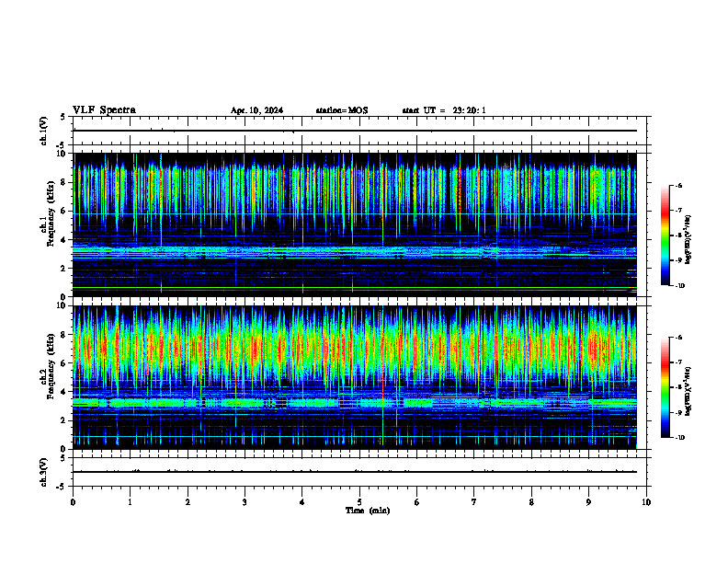Click the 6 minute tick label
This screenshot has width=728, height=563.
point(417,502)
